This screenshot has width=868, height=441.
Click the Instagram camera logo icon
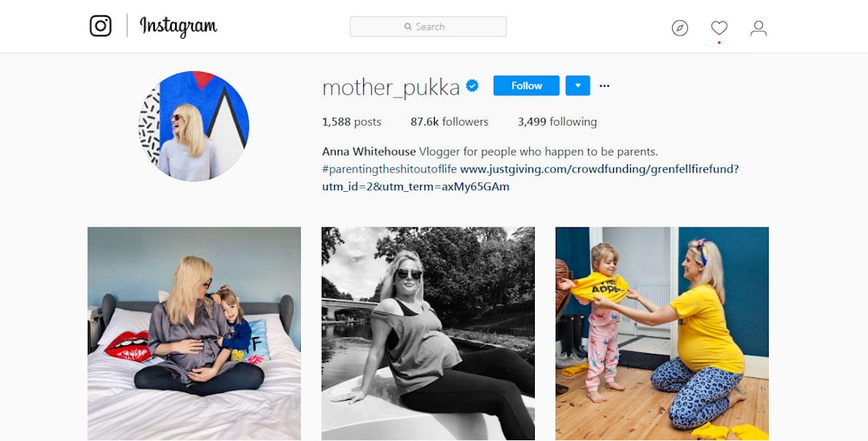(100, 26)
